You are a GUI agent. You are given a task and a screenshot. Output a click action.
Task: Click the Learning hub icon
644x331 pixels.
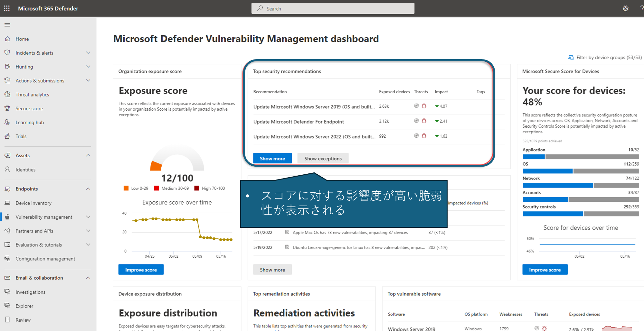point(7,122)
